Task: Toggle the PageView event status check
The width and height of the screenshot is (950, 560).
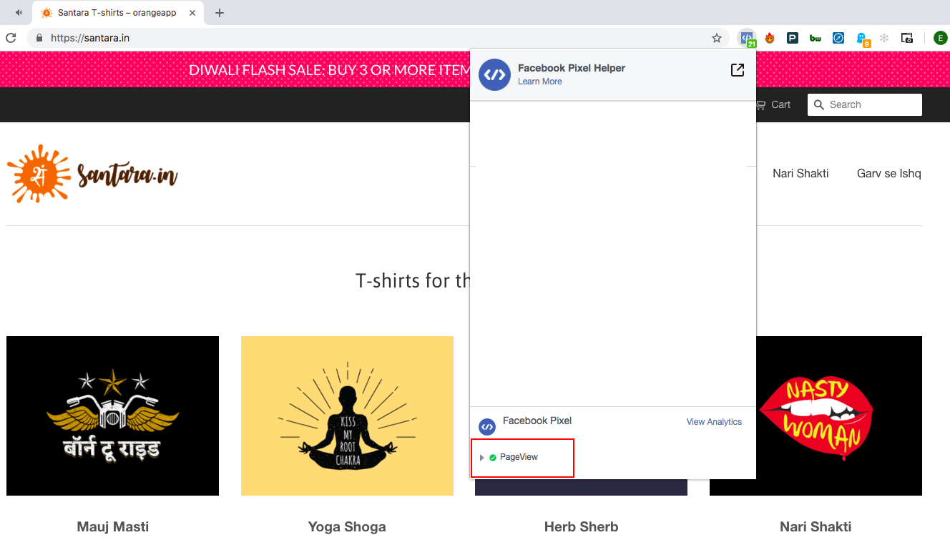Action: (x=493, y=457)
